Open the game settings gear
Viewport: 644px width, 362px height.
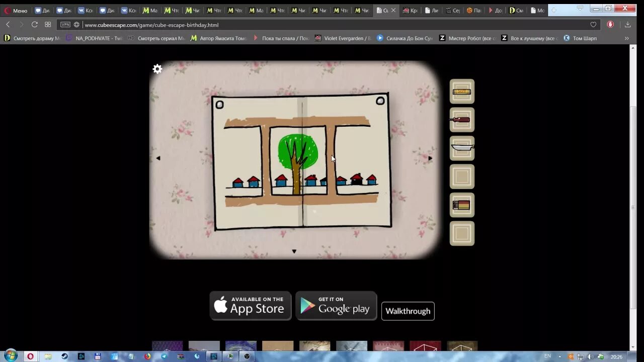[x=157, y=69]
